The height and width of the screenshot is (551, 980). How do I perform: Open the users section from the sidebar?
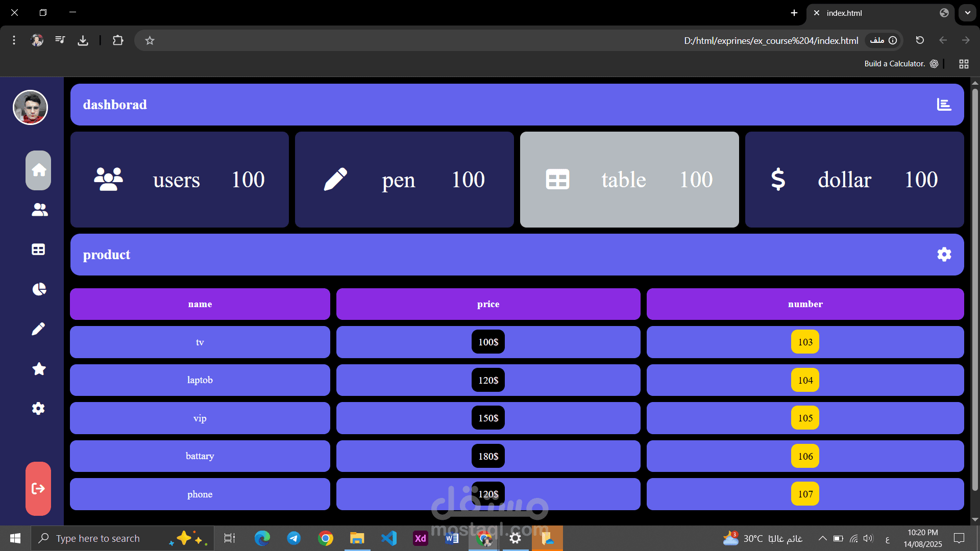[x=38, y=210]
